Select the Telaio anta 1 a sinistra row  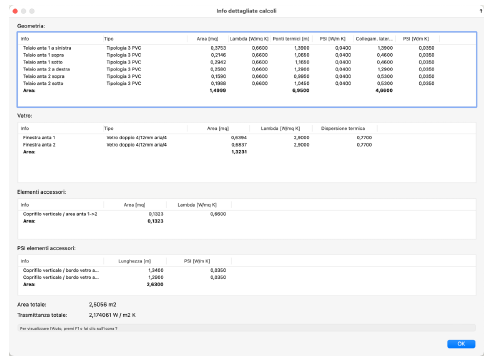coord(247,48)
